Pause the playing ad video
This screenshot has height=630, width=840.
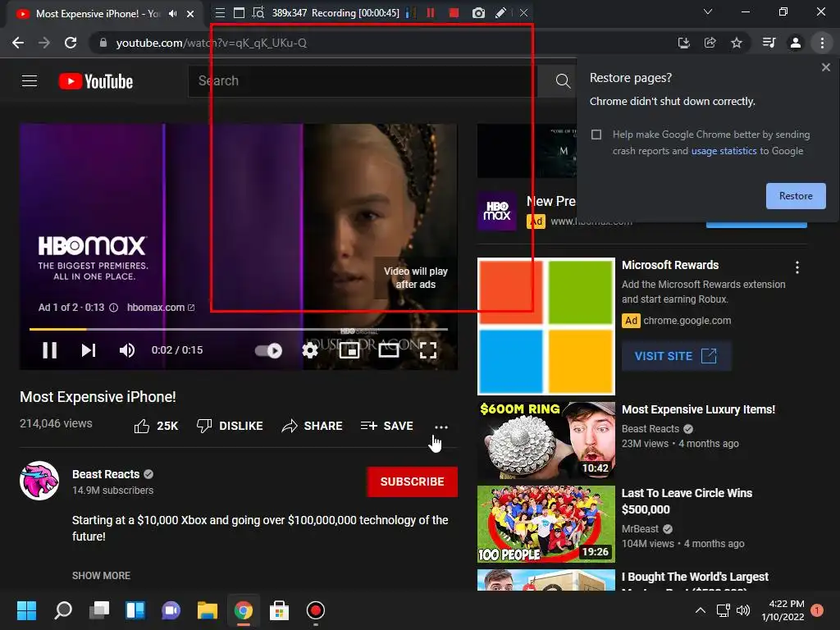tap(50, 350)
